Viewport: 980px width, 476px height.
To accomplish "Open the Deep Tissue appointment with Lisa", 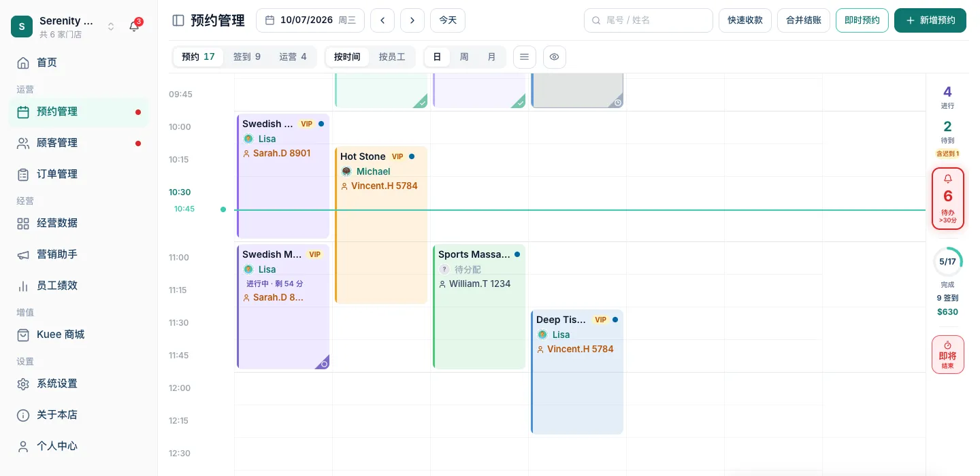I will tap(577, 372).
